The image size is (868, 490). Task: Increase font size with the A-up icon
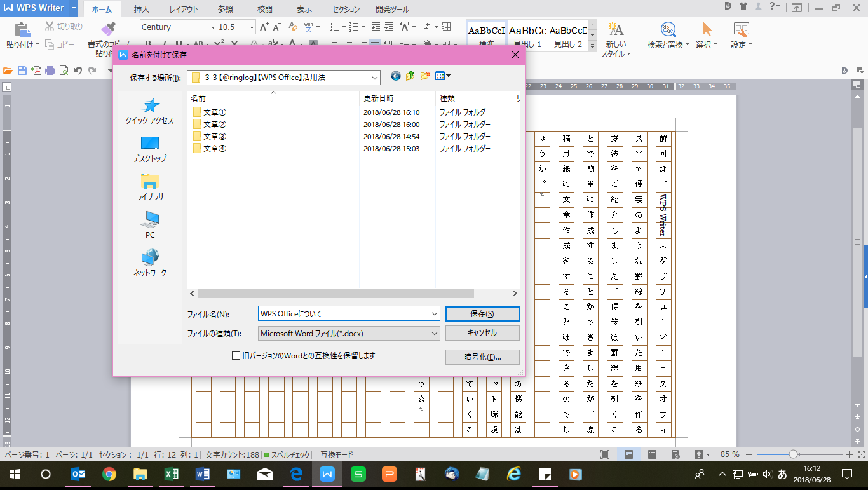click(264, 27)
